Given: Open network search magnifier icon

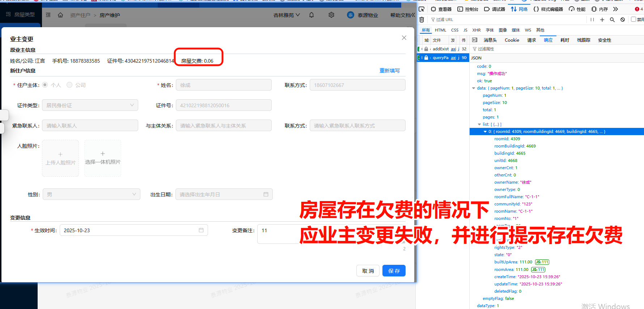Looking at the screenshot, I should click(x=612, y=20).
